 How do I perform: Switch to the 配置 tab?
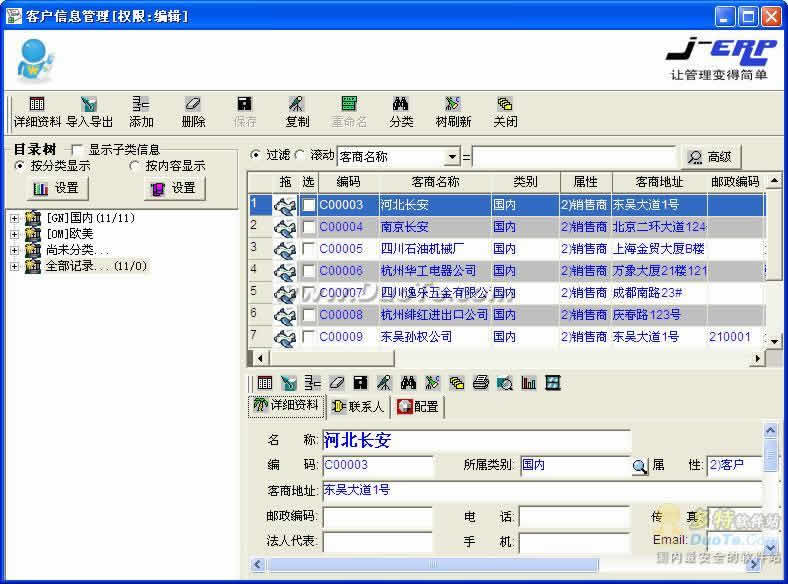coord(418,407)
